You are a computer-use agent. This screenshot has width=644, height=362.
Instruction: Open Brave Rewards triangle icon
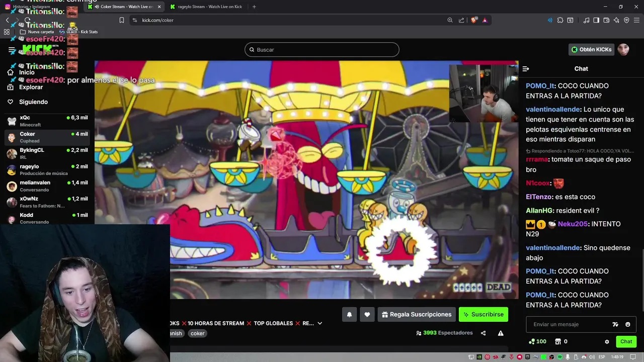pos(485,20)
